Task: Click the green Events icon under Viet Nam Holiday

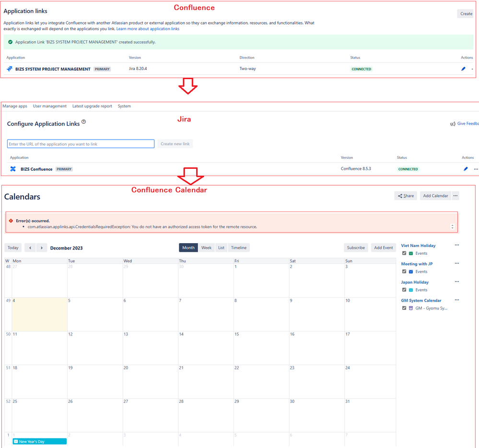Action: tap(411, 253)
